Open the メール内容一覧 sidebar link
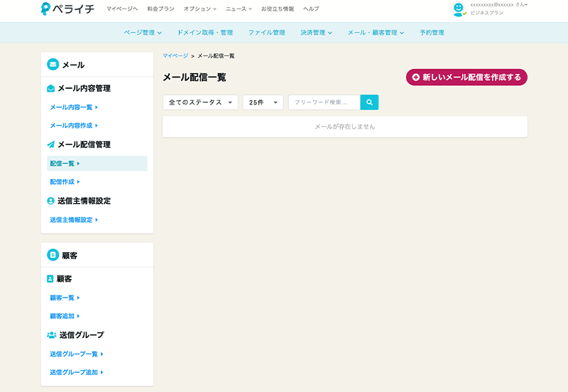The height and width of the screenshot is (392, 568). (x=73, y=107)
